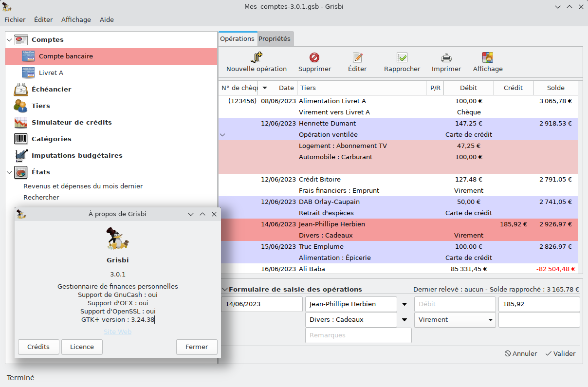Viewport: 588px width, 387px height.
Task: Click the Imprimer printer icon
Action: click(446, 57)
